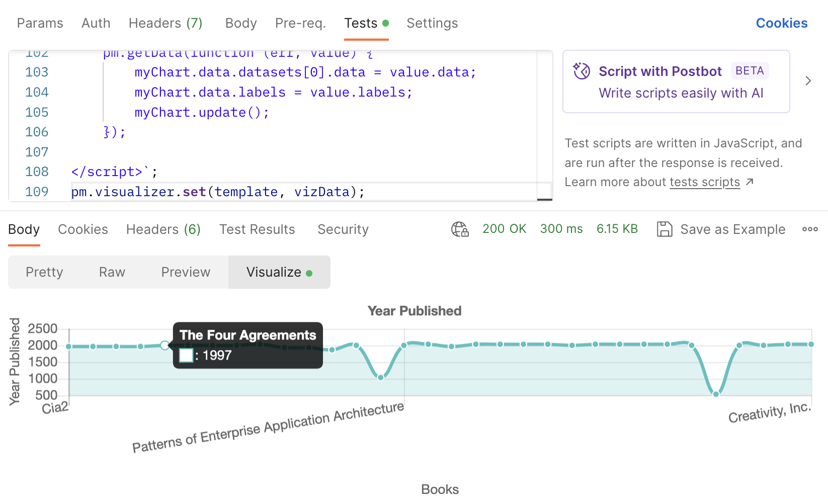Click the Save as Example floppy icon

[665, 229]
